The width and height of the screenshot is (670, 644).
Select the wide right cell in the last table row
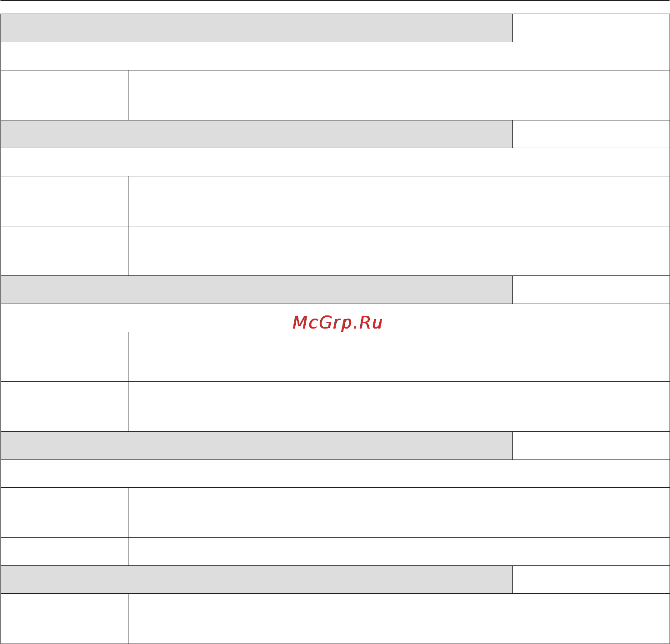(x=399, y=619)
